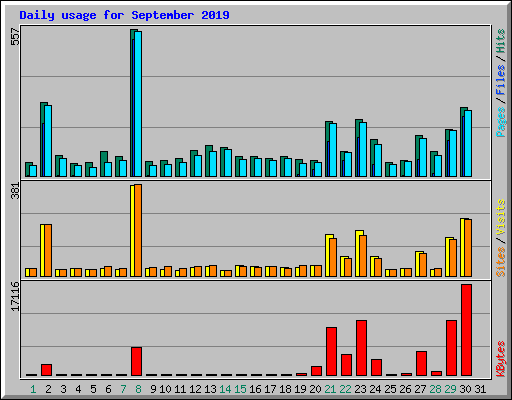The height and width of the screenshot is (400, 512).
Task: Click the cyan hits bar for day 23
Action: click(x=363, y=149)
